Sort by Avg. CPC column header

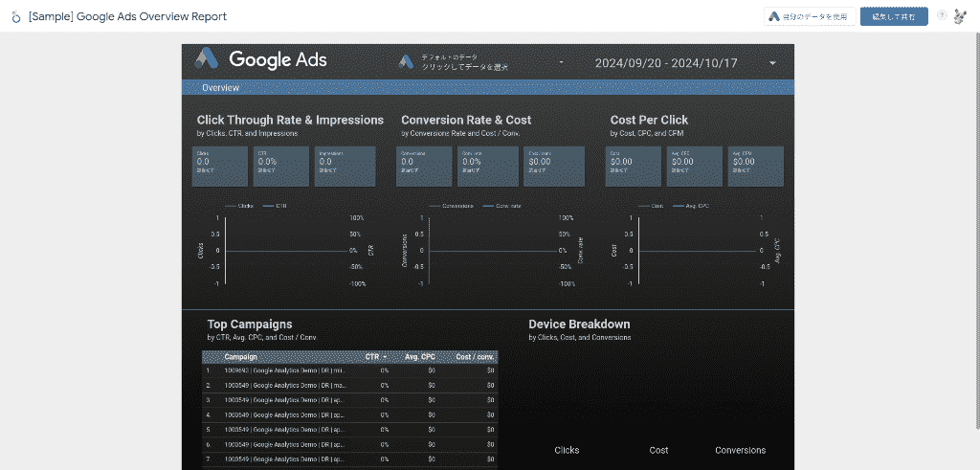pyautogui.click(x=419, y=356)
